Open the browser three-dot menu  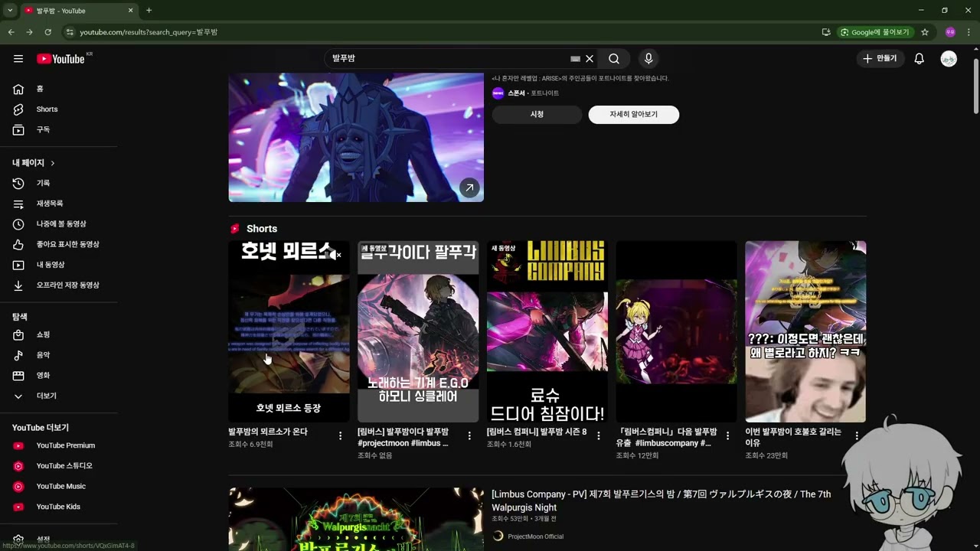(969, 32)
